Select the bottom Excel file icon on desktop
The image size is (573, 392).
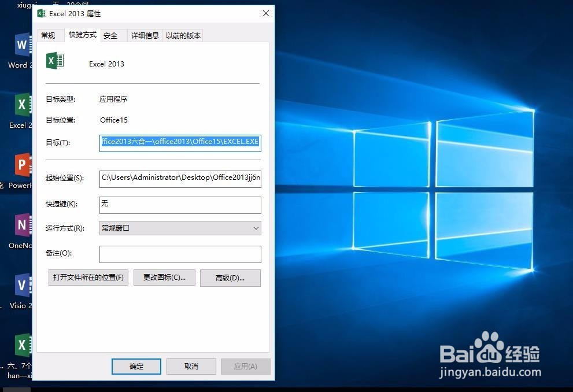click(23, 345)
